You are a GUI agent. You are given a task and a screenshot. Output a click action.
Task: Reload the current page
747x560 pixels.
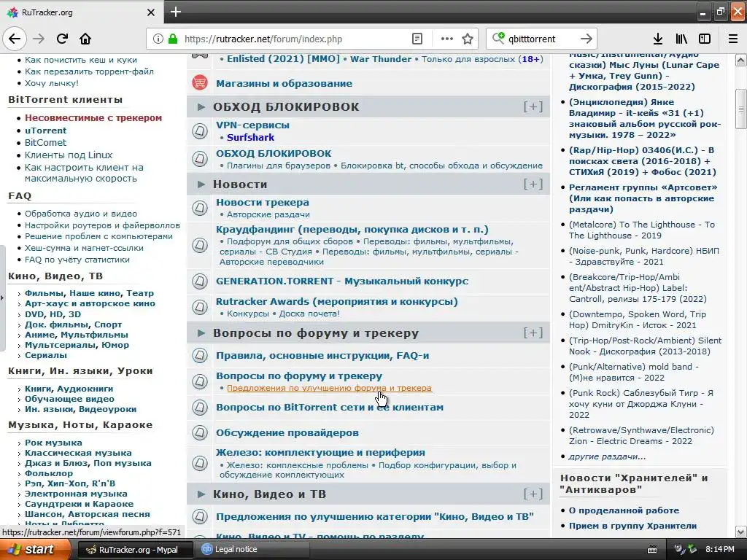[x=62, y=39]
